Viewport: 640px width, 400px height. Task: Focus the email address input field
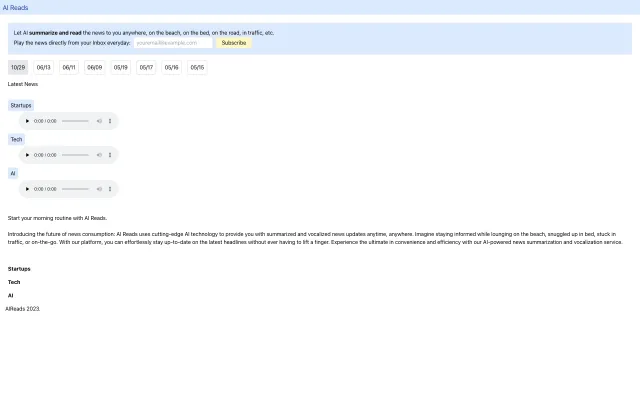click(x=173, y=43)
